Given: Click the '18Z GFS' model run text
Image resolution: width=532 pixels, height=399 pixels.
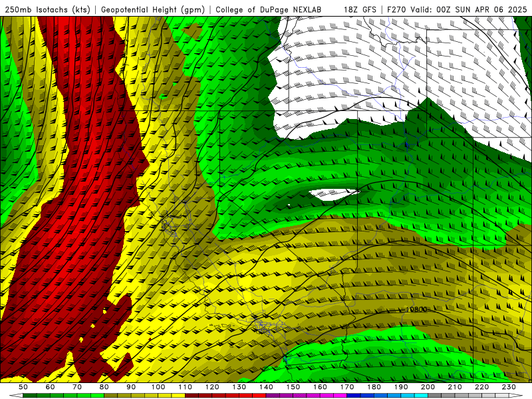Looking at the screenshot, I should click(x=360, y=10).
